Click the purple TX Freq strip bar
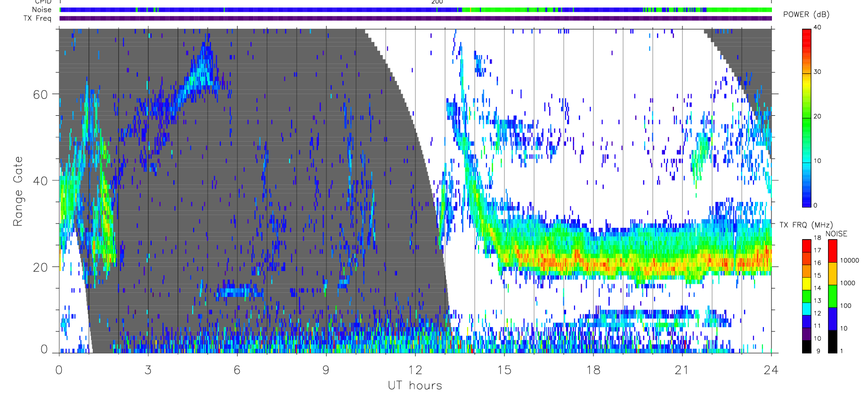The width and height of the screenshot is (868, 400). pos(416,18)
